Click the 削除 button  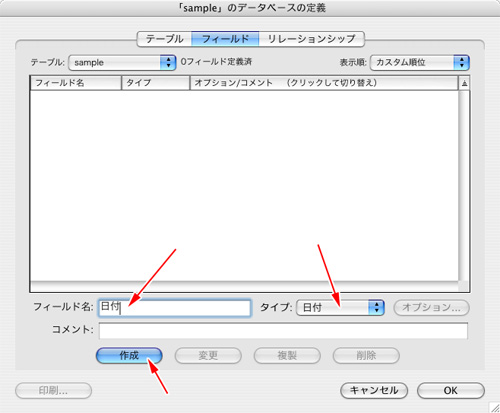pos(366,355)
